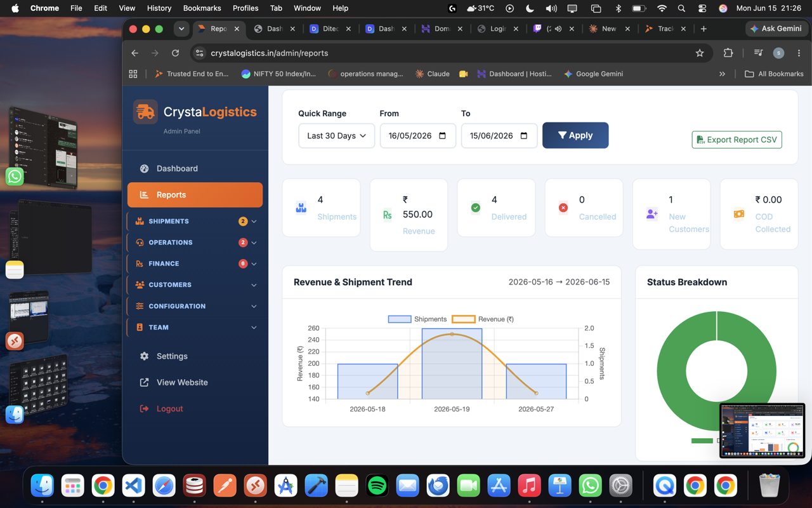This screenshot has width=812, height=508.
Task: Show hidden bookmarks overflow chevron
Action: [722, 74]
